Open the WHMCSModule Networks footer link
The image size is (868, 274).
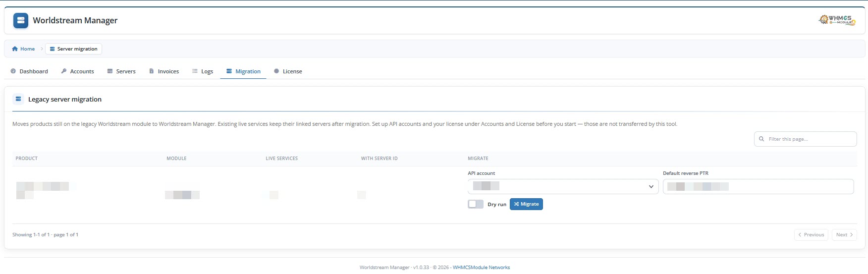coord(481,268)
